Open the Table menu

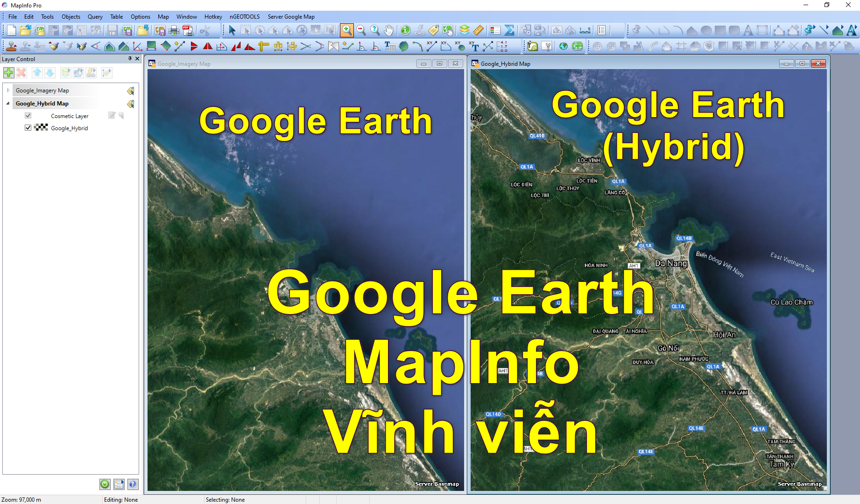(117, 17)
